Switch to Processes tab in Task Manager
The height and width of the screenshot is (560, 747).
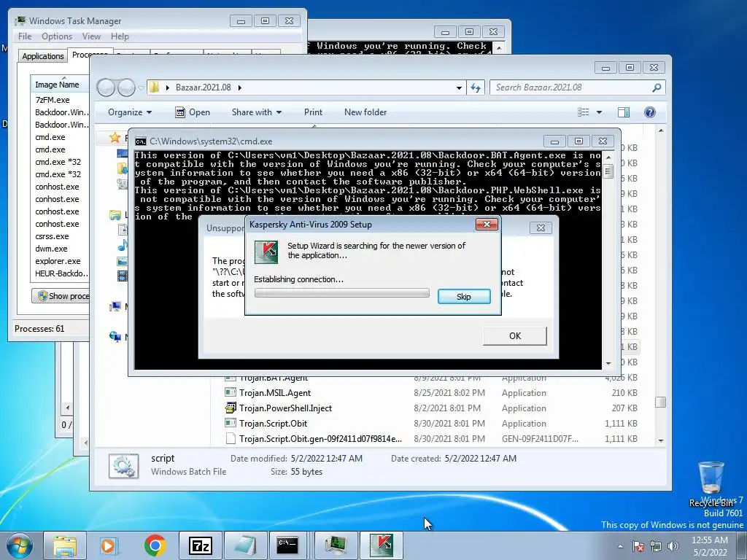point(90,54)
